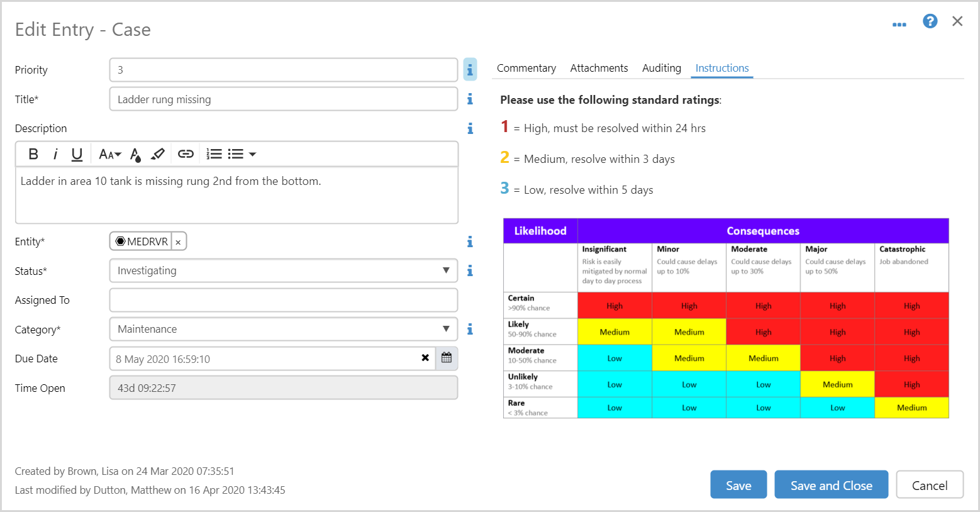This screenshot has width=980, height=512.
Task: Open the Due Date calendar picker
Action: tap(447, 358)
